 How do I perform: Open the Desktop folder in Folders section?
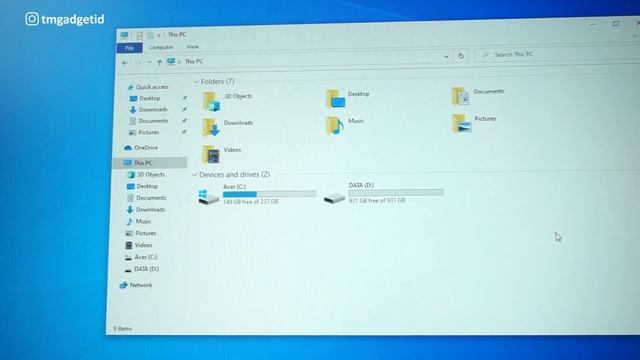(336, 99)
